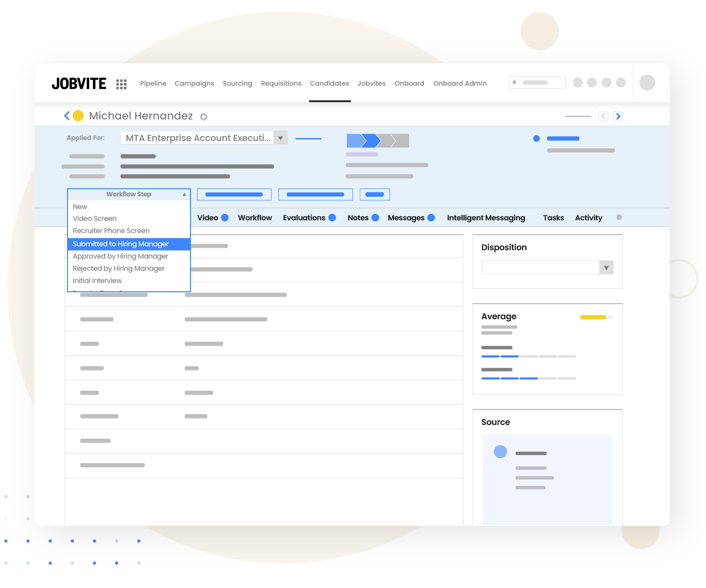Collapse the Workflow Step list via its arrow
Image resolution: width=706 pixels, height=588 pixels.
click(184, 194)
